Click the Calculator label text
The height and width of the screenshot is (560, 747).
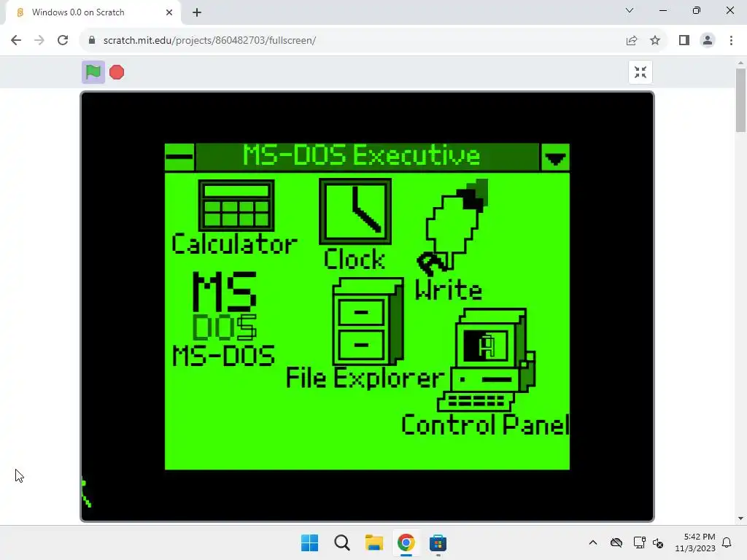234,244
